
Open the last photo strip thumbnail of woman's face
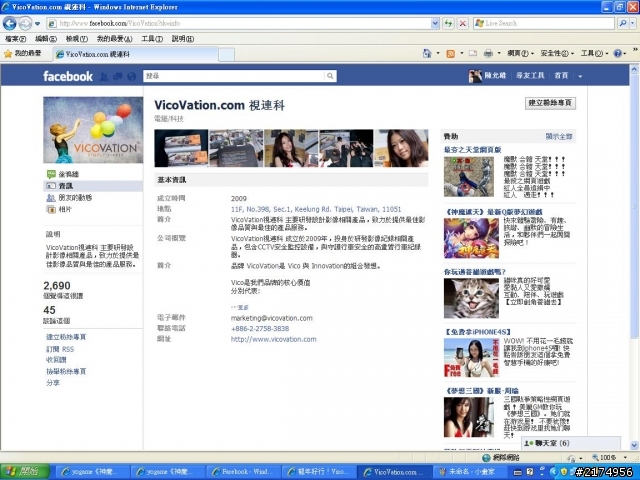coord(401,148)
